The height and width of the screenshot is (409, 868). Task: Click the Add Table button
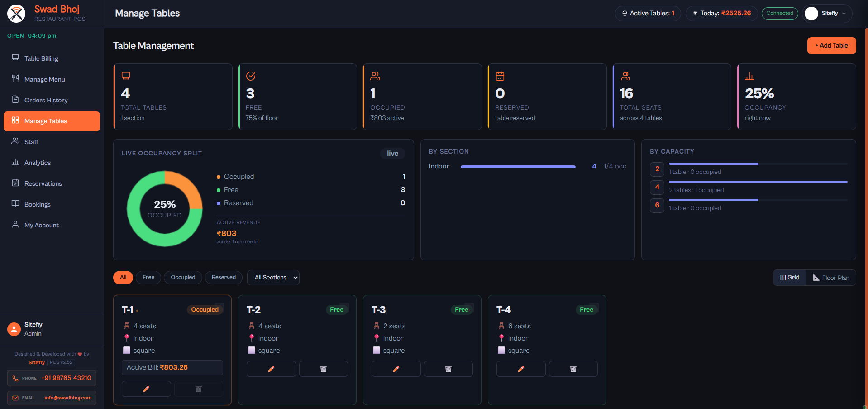(x=831, y=46)
